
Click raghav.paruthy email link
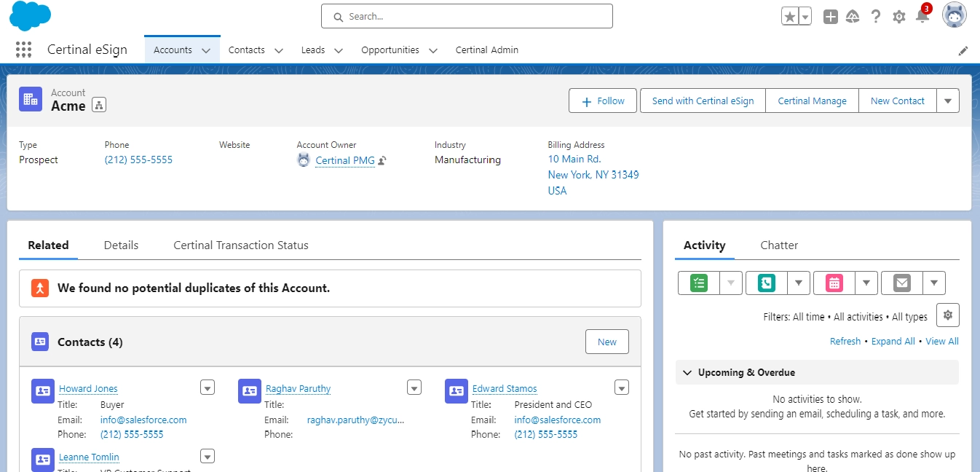(x=355, y=420)
